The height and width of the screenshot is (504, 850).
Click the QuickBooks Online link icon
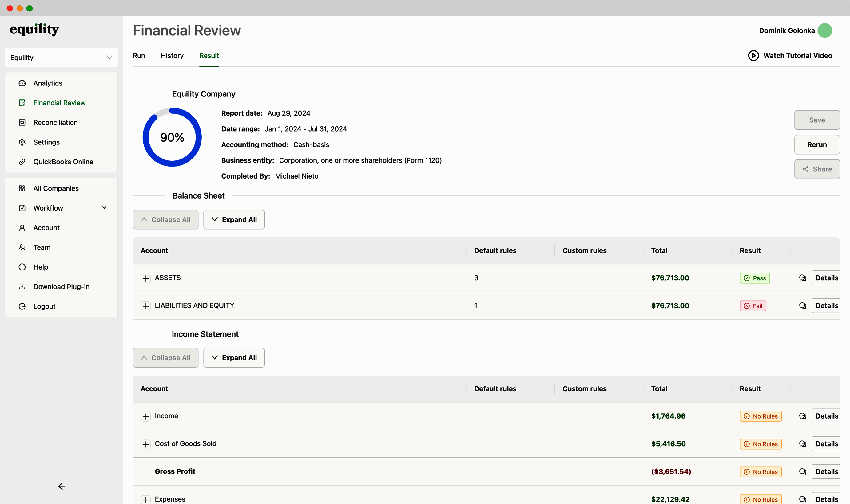[x=22, y=162]
